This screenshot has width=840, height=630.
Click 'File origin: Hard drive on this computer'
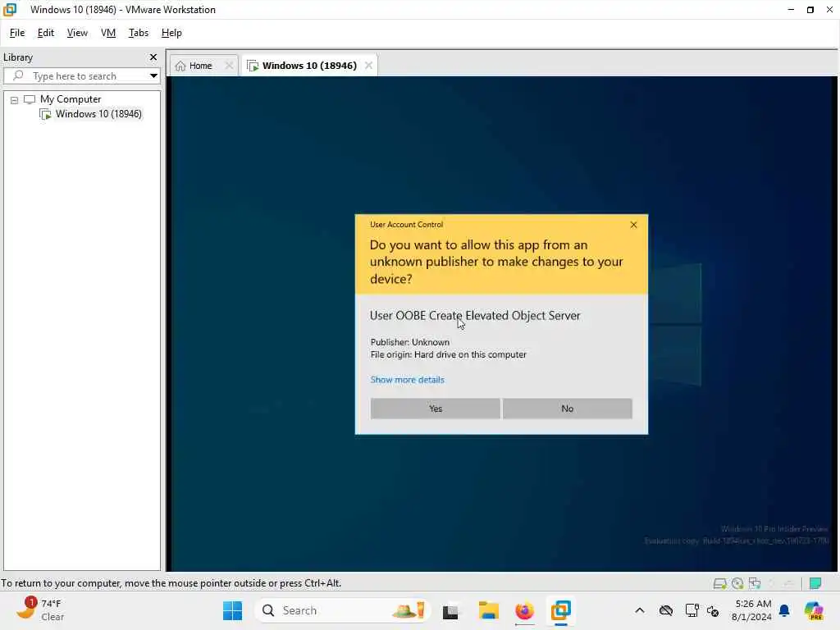(449, 354)
